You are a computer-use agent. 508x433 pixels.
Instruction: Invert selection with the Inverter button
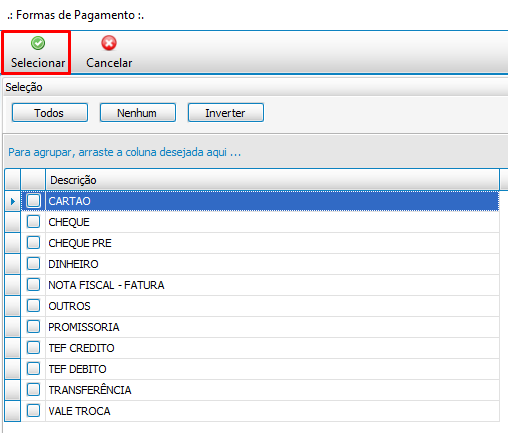tap(226, 113)
